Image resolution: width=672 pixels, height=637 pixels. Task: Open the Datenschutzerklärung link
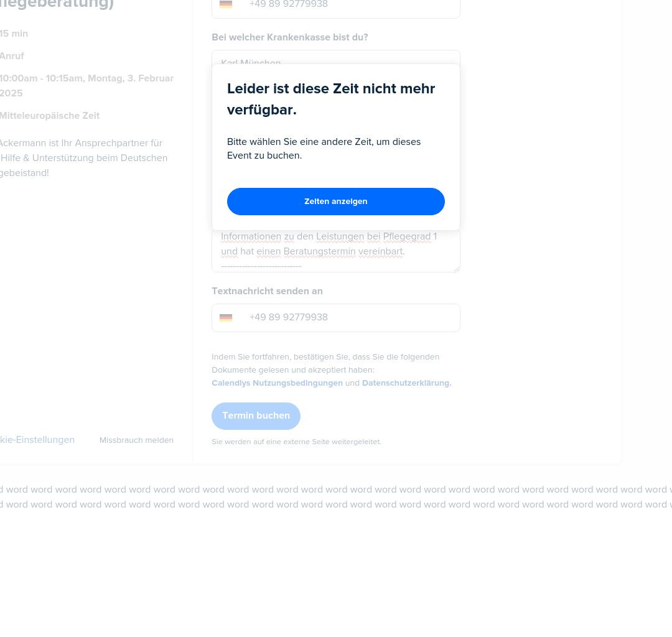pyautogui.click(x=406, y=383)
